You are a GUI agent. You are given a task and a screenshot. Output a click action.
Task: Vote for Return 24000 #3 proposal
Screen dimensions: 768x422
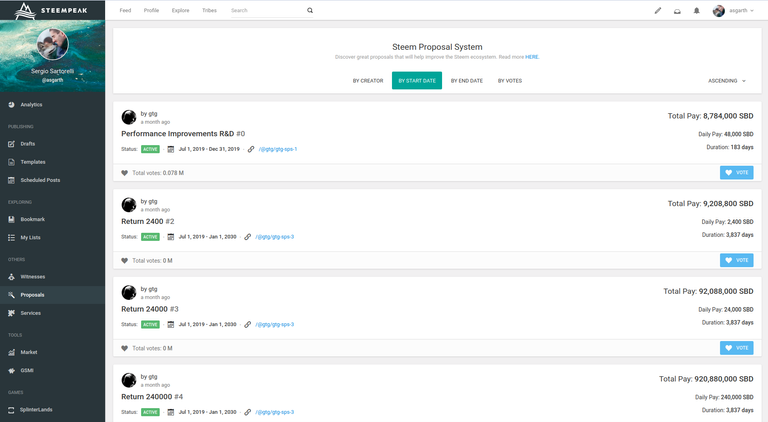pos(736,348)
